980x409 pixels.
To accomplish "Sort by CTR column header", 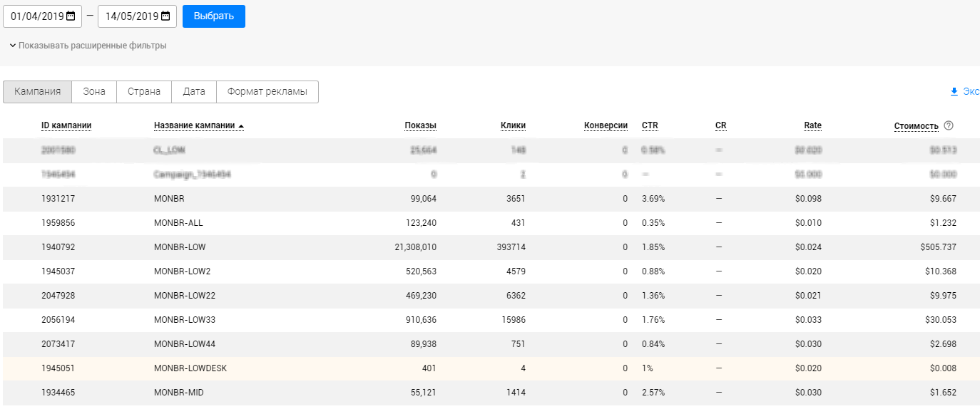I will pos(650,125).
